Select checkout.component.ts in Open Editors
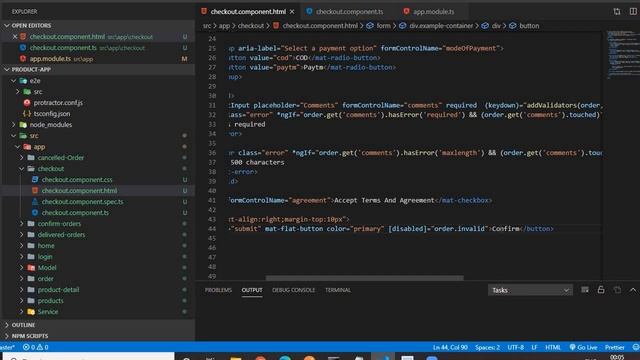640x360 pixels. [x=63, y=48]
